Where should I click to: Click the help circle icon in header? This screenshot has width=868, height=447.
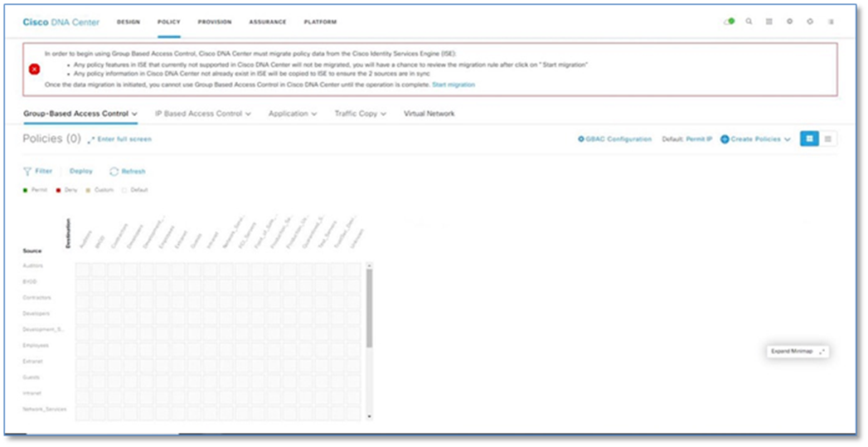tap(810, 22)
